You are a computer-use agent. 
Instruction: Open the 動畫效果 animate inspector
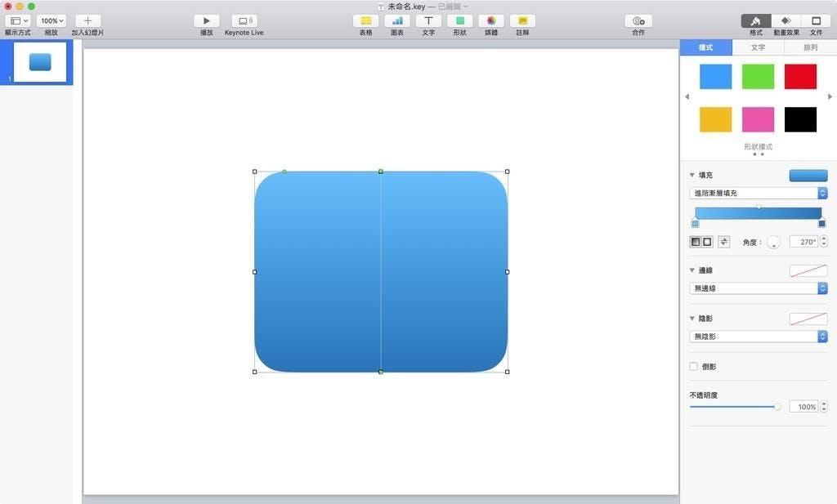(786, 20)
